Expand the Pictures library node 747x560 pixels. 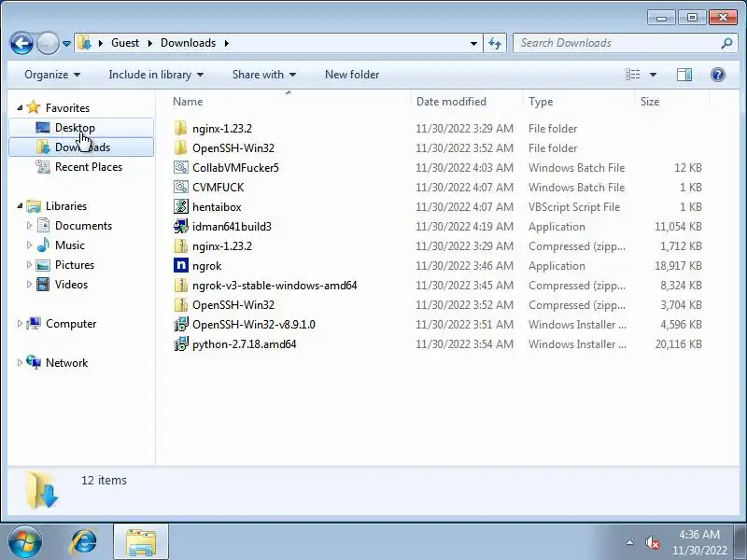[29, 264]
